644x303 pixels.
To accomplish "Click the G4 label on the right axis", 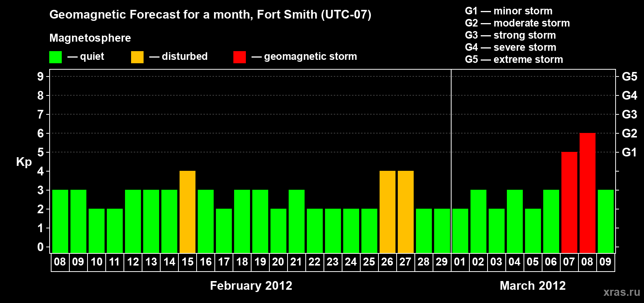I will 630,95.
